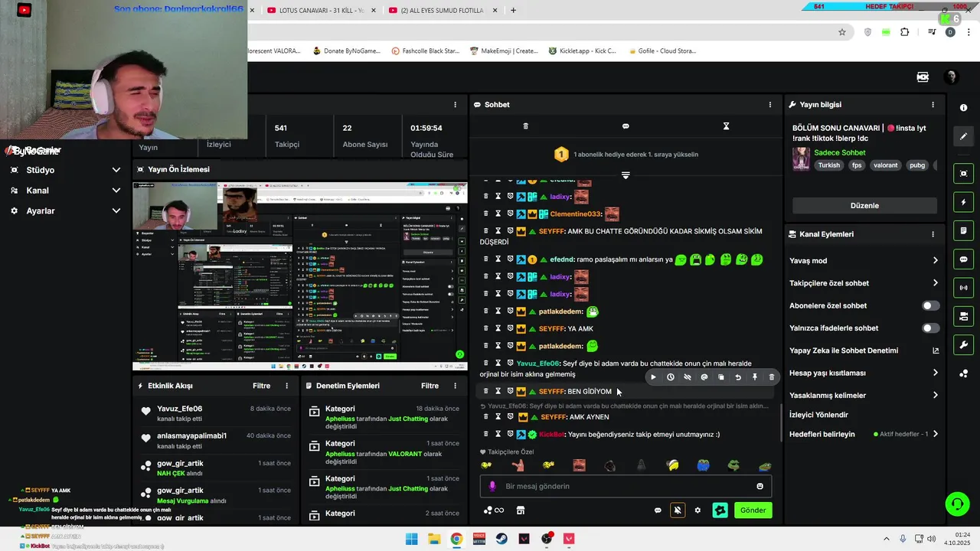Open Sohbet panel three-dot menu
Image resolution: width=980 pixels, height=551 pixels.
pos(770,105)
